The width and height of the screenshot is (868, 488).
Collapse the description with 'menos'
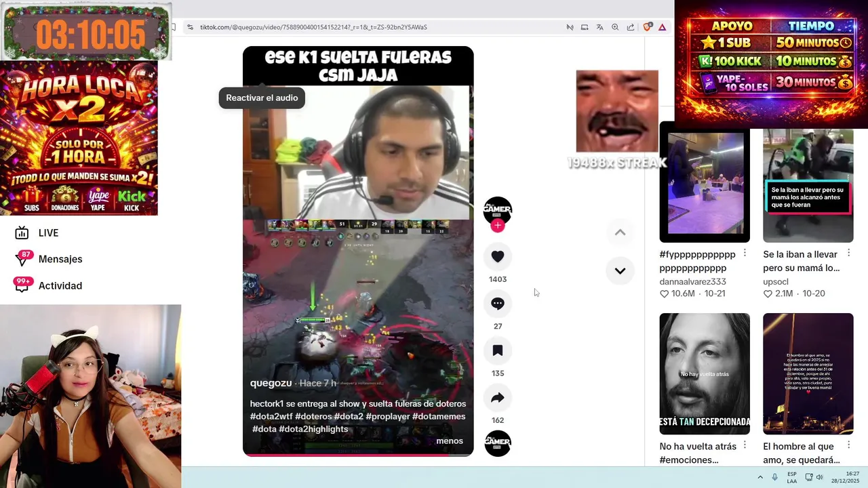tap(450, 441)
